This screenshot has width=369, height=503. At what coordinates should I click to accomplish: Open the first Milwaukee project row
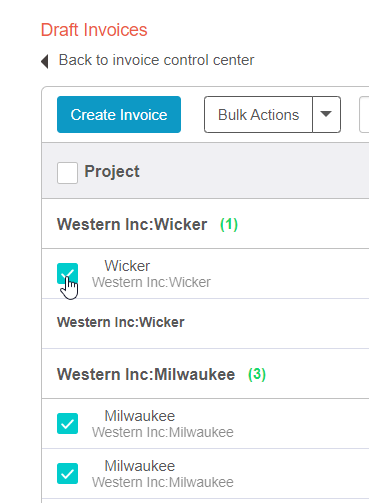(205, 424)
